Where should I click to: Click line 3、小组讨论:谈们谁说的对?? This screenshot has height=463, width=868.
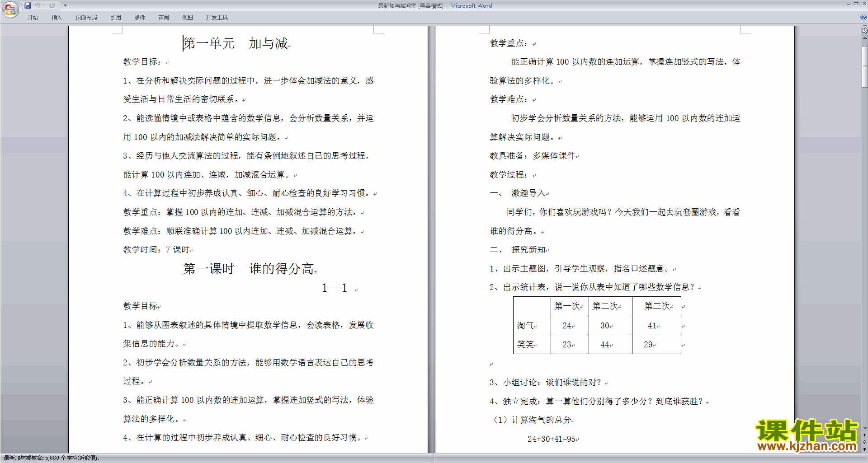(x=546, y=383)
